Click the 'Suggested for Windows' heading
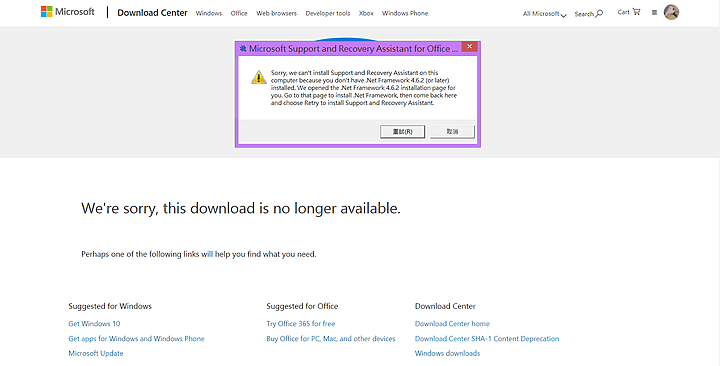 pyautogui.click(x=110, y=306)
